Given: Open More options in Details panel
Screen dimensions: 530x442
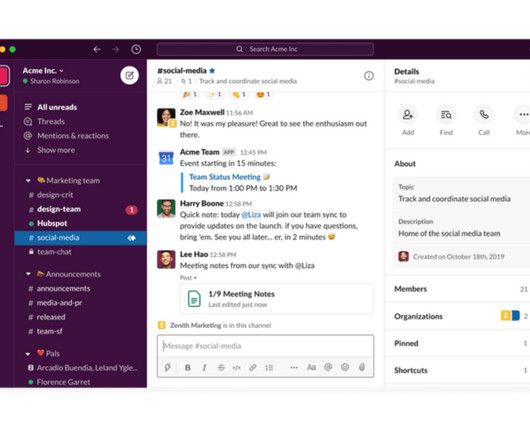Looking at the screenshot, I should pos(523,121).
